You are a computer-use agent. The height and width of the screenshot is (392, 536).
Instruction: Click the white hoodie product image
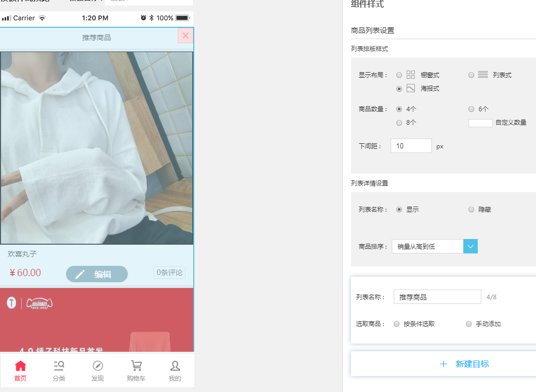[x=97, y=148]
